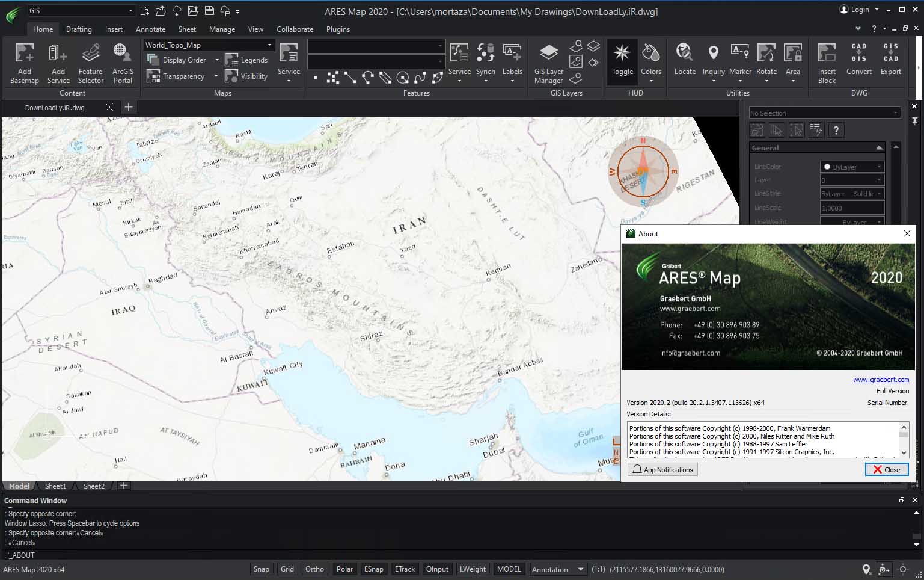Viewport: 924px width, 580px height.
Task: Activate the Rotate utility
Action: tap(766, 63)
